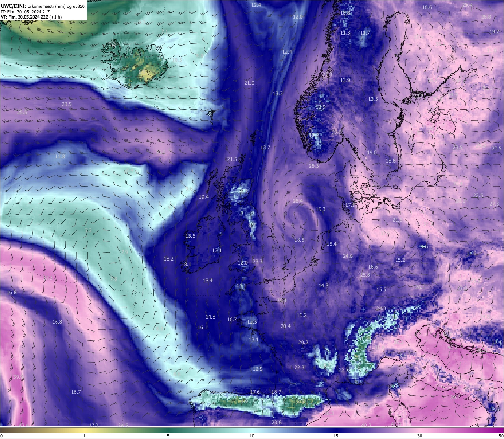504x439 pixels.
Task: Select the 15.2 value on the map
Action: tap(400, 260)
